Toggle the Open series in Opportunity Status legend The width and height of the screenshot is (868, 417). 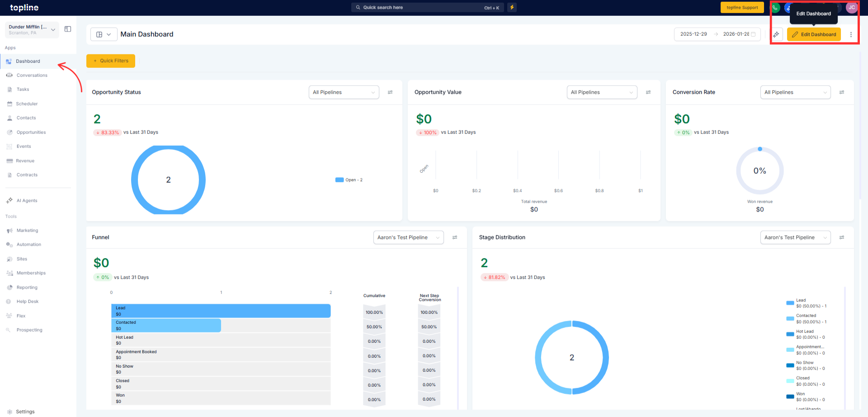[x=349, y=180]
